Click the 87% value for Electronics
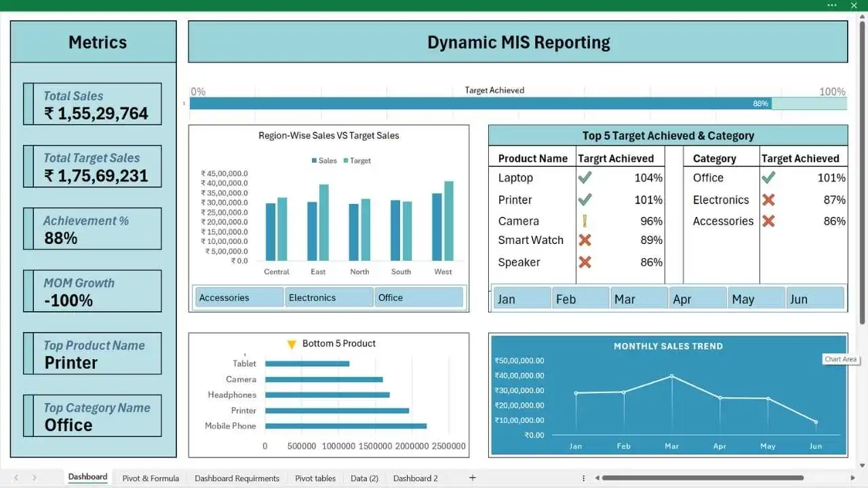The width and height of the screenshot is (868, 488). (835, 199)
